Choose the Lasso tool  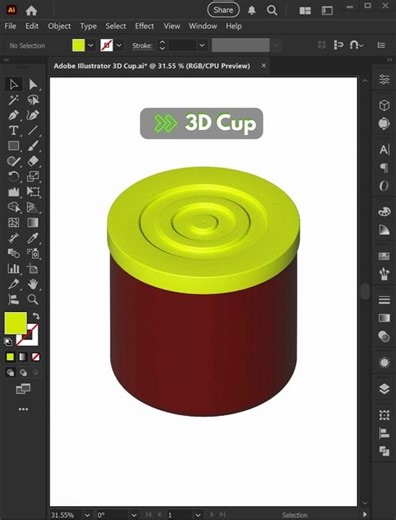click(33, 100)
